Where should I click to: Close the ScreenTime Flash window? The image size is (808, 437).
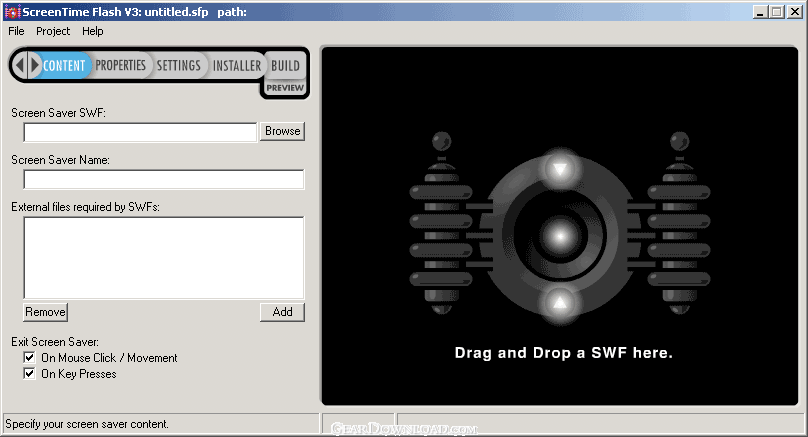[x=795, y=11]
